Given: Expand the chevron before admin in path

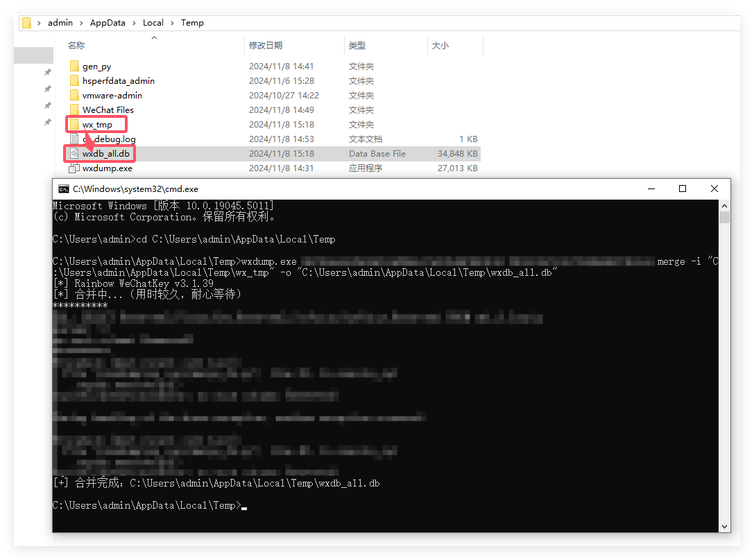Looking at the screenshot, I should pos(39,23).
